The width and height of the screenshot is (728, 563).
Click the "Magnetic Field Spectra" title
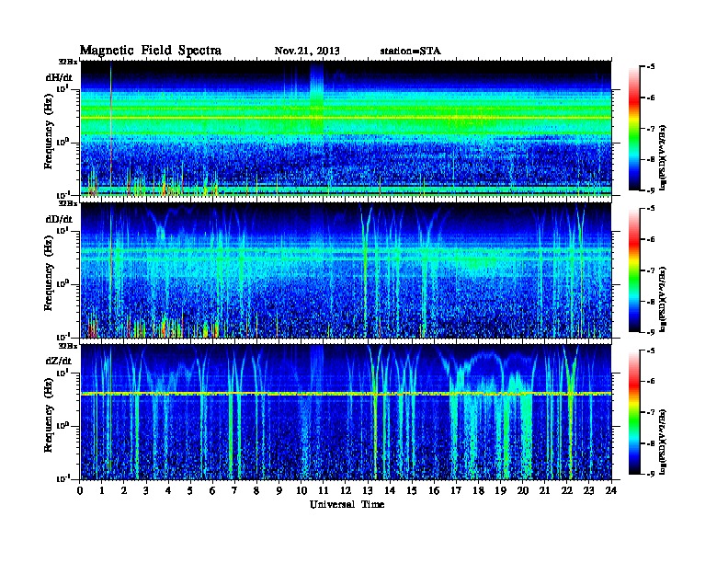151,51
